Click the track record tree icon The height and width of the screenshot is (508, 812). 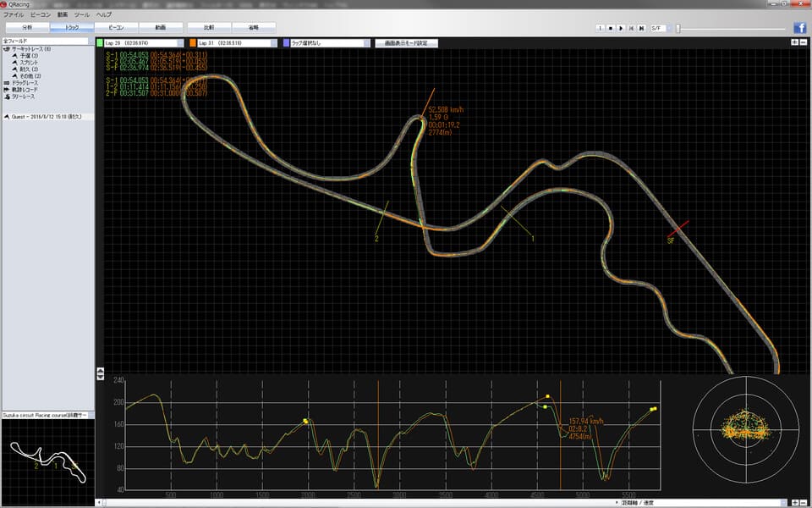[x=7, y=90]
